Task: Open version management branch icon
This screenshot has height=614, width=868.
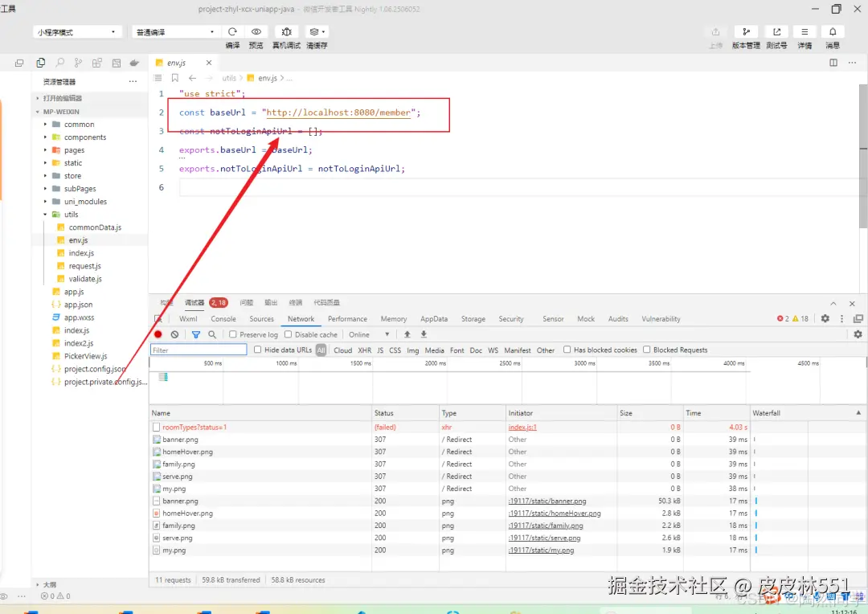Action: point(746,32)
